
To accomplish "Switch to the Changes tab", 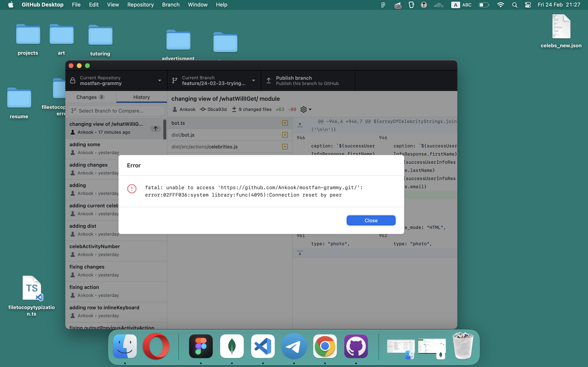I will click(90, 97).
